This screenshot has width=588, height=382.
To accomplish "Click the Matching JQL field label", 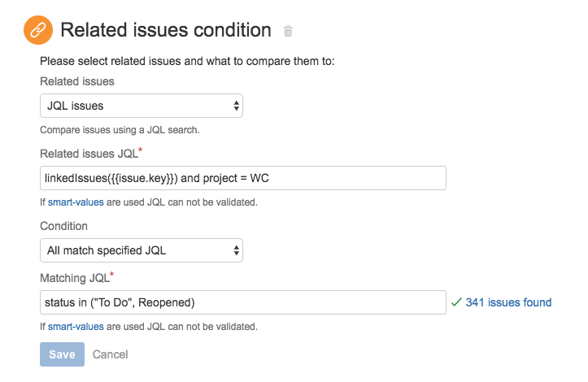I will click(x=73, y=278).
